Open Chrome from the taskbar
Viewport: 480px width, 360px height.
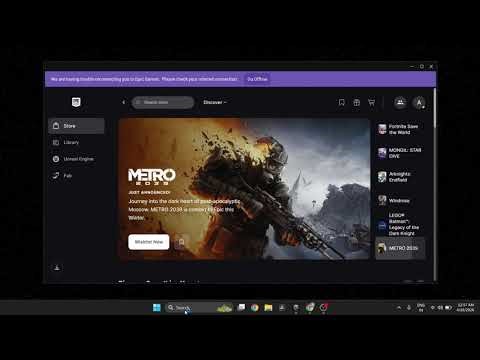point(255,308)
